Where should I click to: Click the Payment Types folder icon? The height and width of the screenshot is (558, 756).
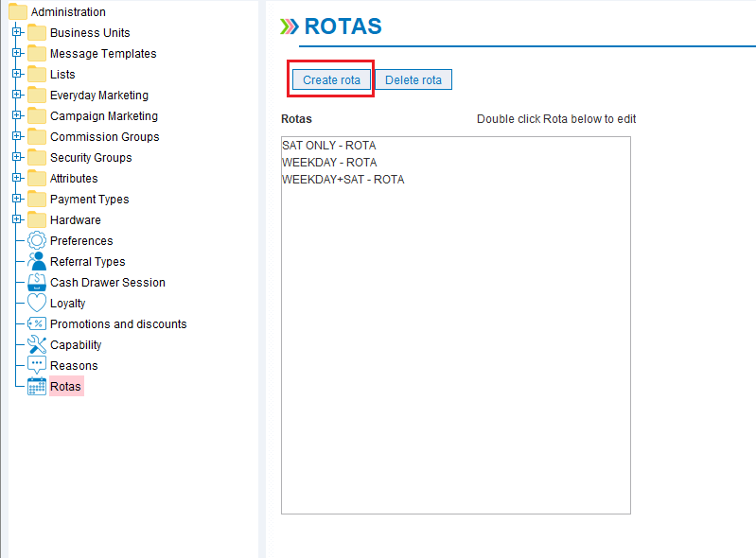[x=37, y=199]
